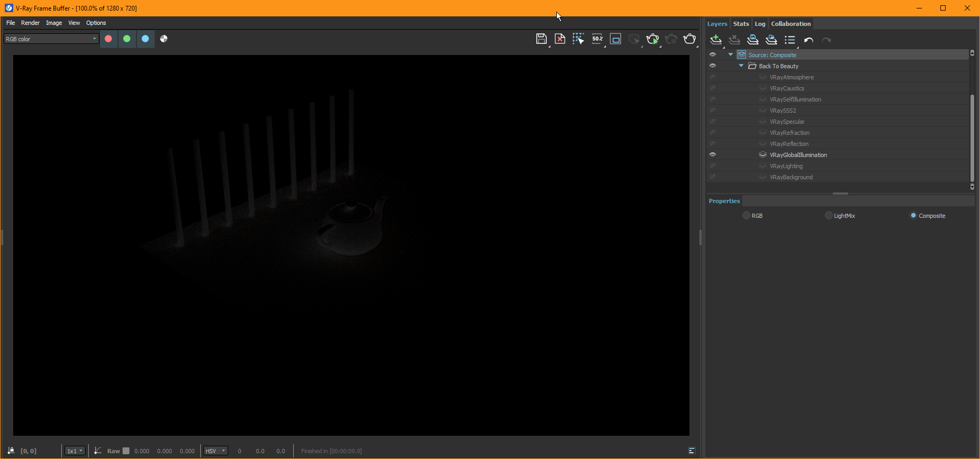The width and height of the screenshot is (980, 459).
Task: Click the panel toggle icon in the status bar
Action: (x=692, y=451)
